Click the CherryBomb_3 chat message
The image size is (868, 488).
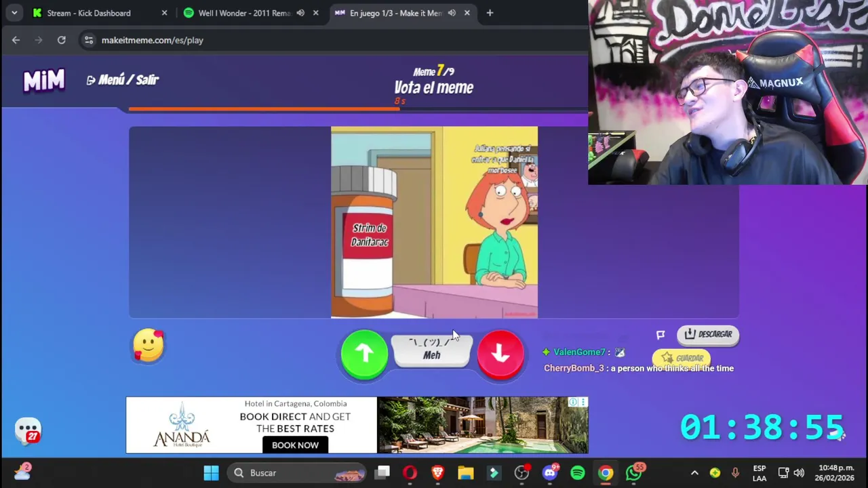click(639, 368)
